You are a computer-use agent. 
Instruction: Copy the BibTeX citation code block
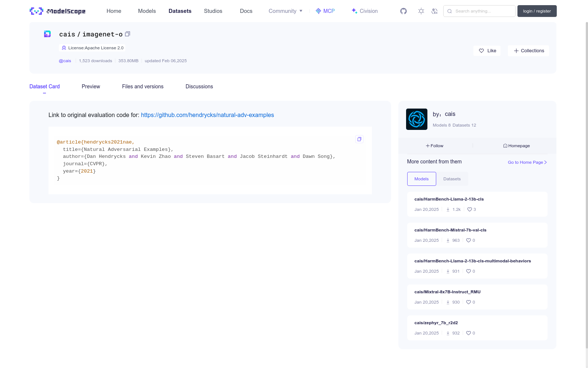(x=359, y=139)
